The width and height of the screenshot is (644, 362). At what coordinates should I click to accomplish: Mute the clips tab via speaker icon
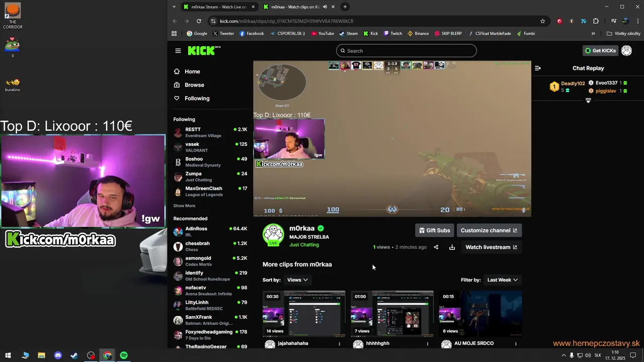pos(325,7)
